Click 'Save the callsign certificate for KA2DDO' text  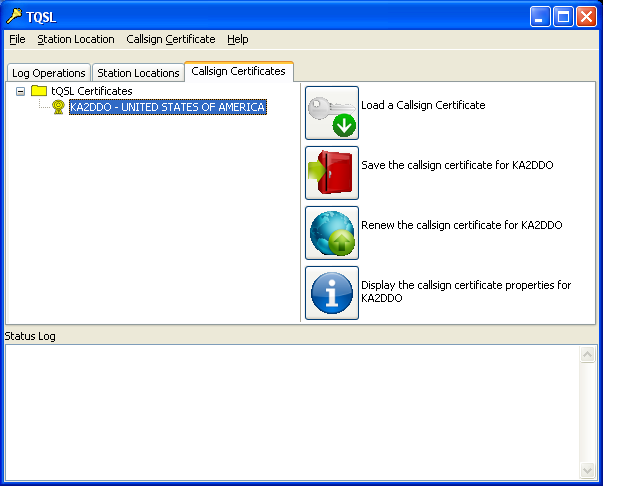(457, 165)
